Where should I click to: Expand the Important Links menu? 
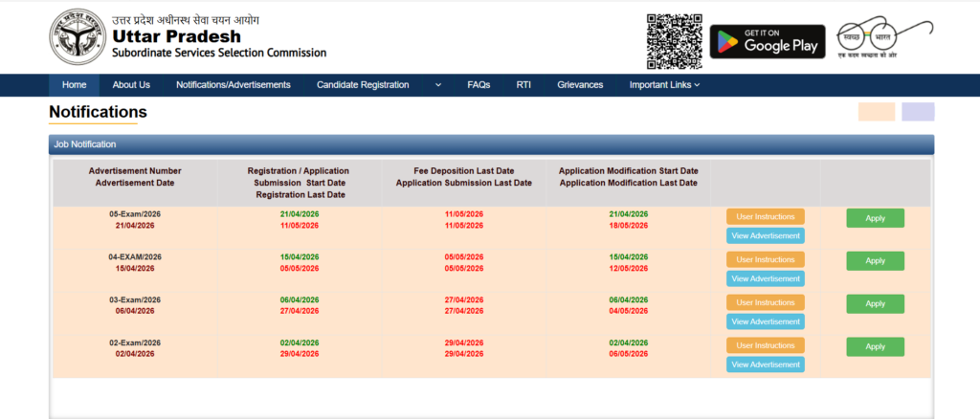[664, 85]
